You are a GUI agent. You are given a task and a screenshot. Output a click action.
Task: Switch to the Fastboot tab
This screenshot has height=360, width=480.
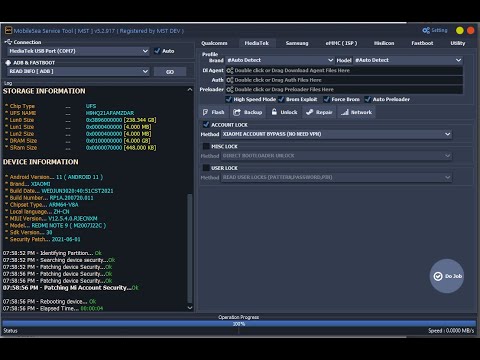pos(422,43)
